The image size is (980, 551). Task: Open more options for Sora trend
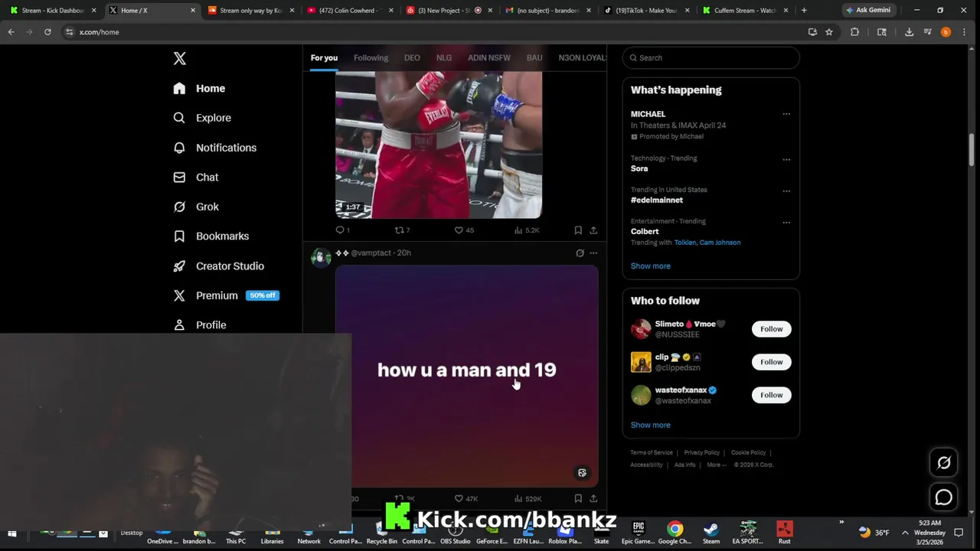[x=786, y=160]
